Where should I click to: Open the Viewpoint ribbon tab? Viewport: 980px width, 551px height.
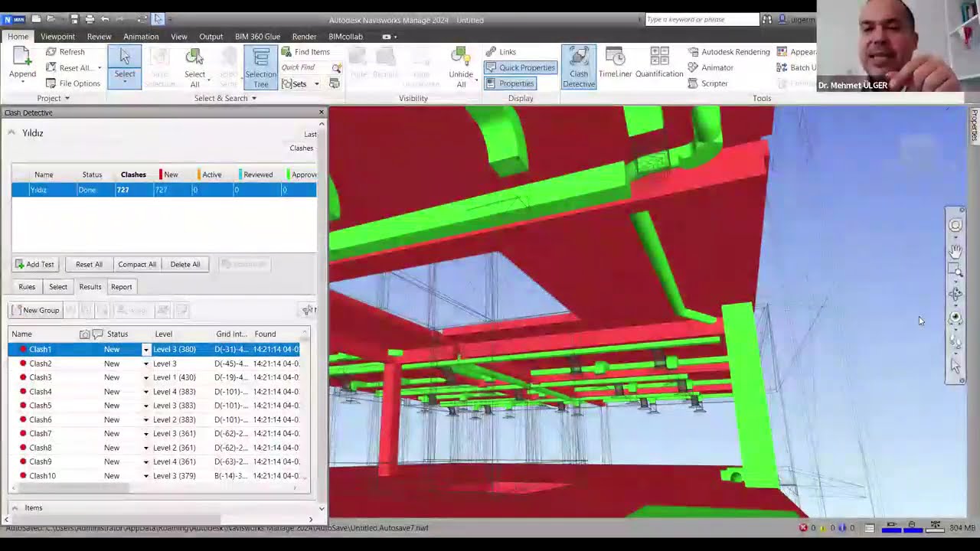click(x=57, y=37)
